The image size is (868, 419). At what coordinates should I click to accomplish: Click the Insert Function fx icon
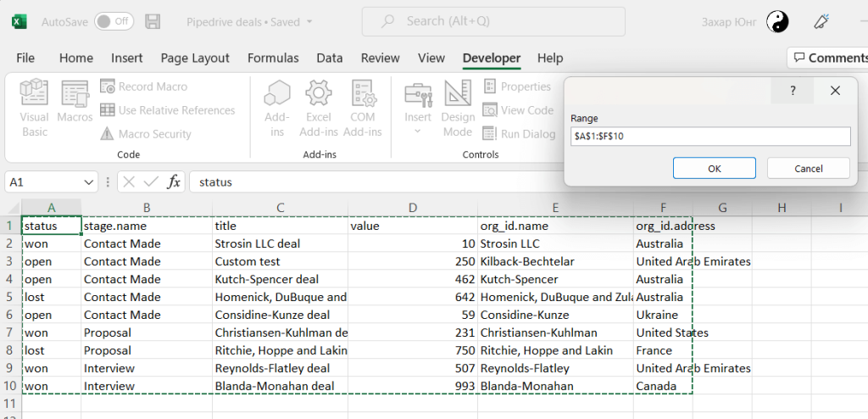174,182
